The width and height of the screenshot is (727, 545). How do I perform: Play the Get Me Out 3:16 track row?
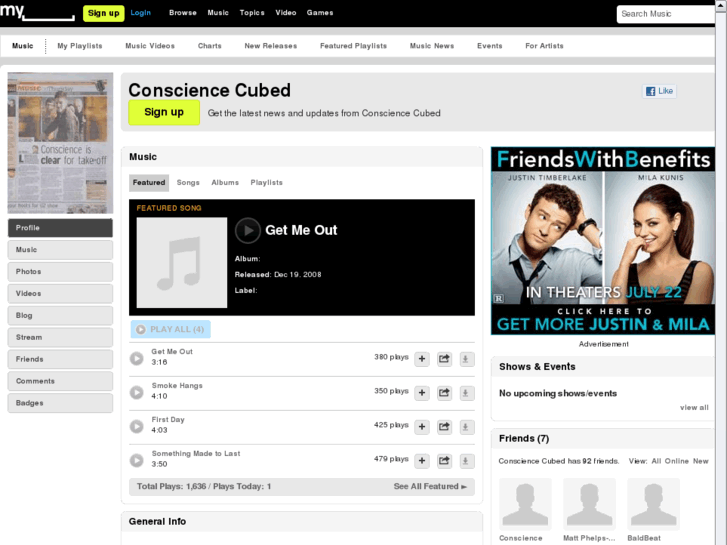[x=136, y=358]
